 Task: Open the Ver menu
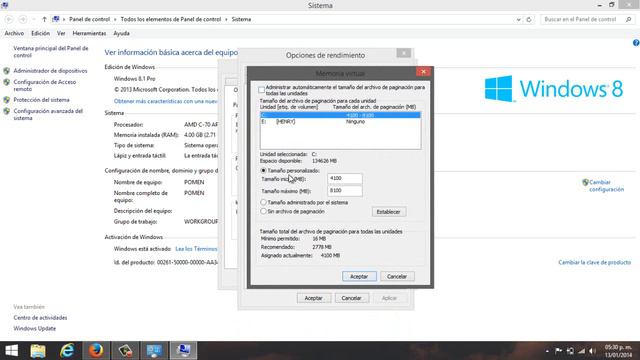point(61,33)
